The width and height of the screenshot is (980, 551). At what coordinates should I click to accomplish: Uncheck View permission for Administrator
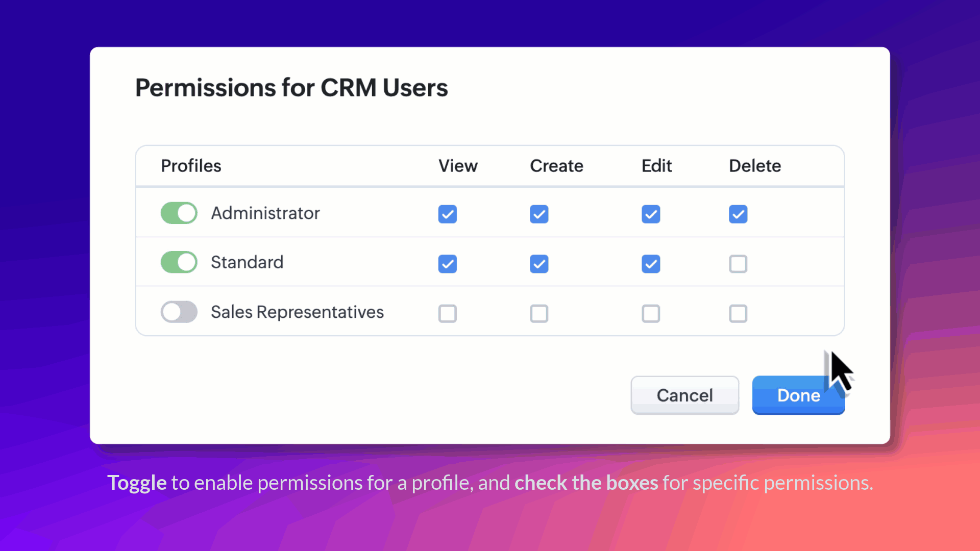pos(447,214)
